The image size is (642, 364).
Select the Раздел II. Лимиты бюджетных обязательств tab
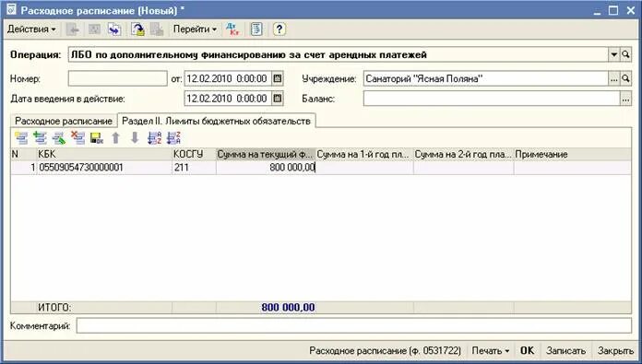(x=216, y=121)
